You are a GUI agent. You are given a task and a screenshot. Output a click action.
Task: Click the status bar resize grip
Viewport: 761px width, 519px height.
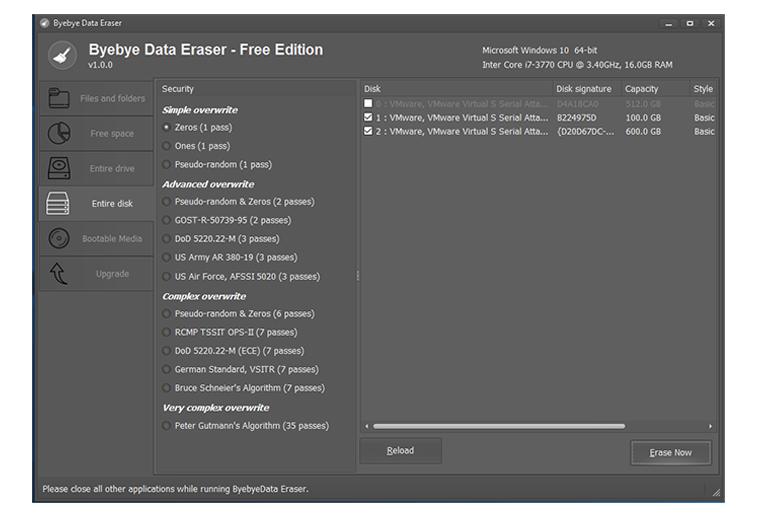tap(716, 493)
